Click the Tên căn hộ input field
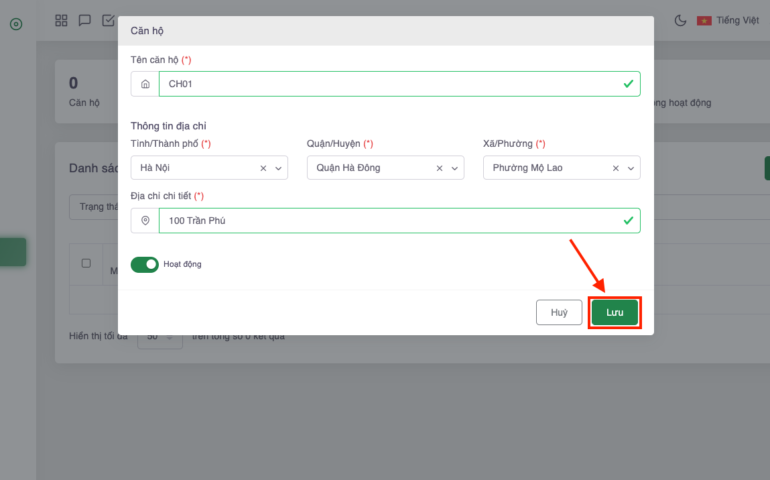Screen dimensions: 770x480 click(390, 84)
